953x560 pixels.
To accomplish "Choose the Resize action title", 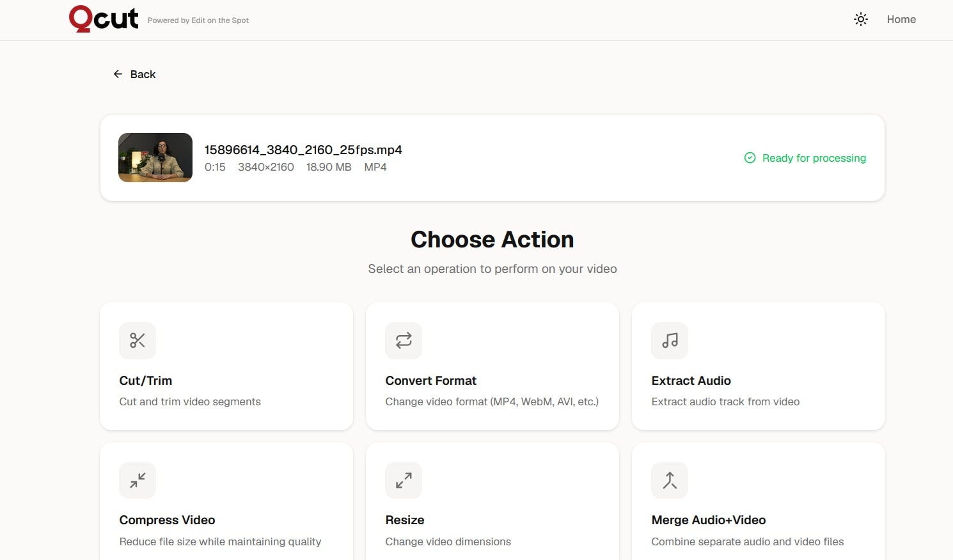I will [405, 520].
